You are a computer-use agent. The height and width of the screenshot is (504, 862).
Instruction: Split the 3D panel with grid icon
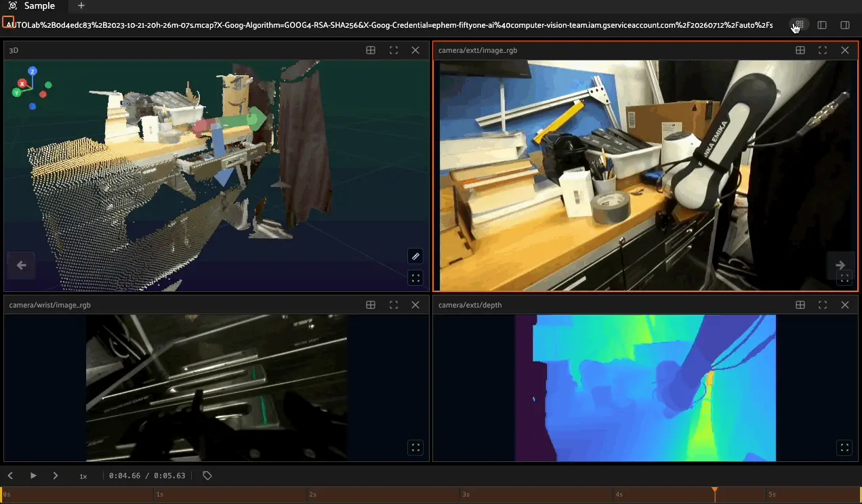click(371, 50)
